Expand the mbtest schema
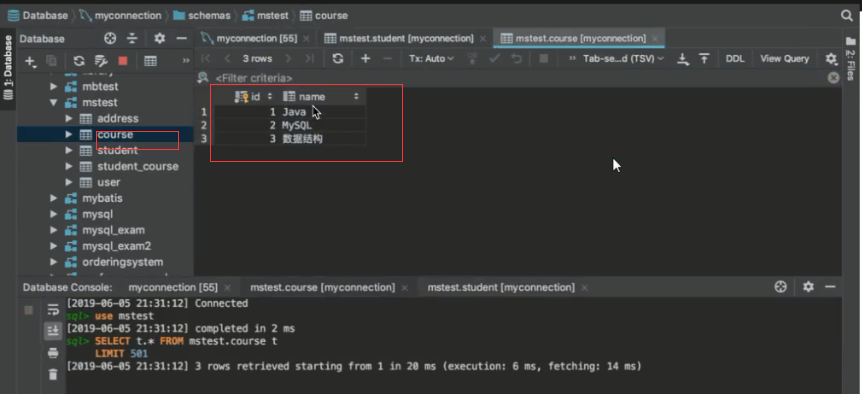This screenshot has width=862, height=394. [x=53, y=86]
